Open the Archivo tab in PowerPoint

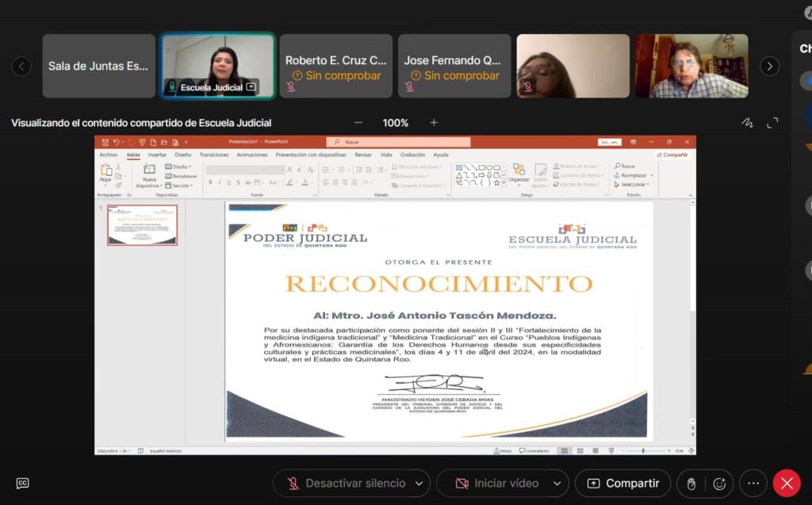click(108, 155)
